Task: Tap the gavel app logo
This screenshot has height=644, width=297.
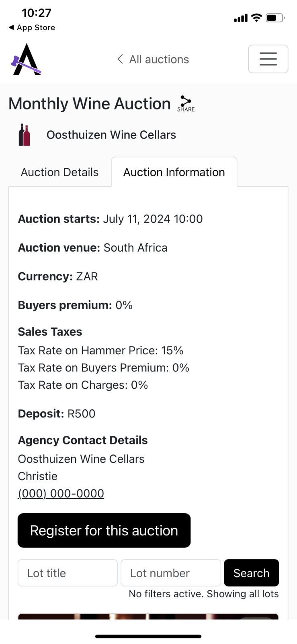Action: (x=26, y=60)
